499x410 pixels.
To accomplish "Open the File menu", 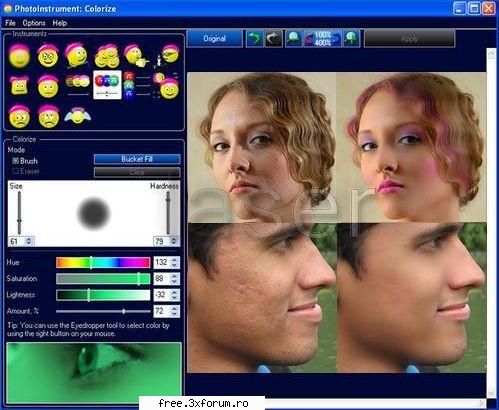I will pyautogui.click(x=10, y=23).
